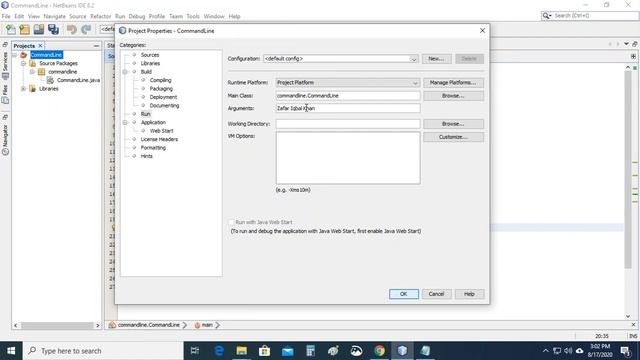Click the Customize VM options button
The width and height of the screenshot is (640, 360).
point(453,137)
